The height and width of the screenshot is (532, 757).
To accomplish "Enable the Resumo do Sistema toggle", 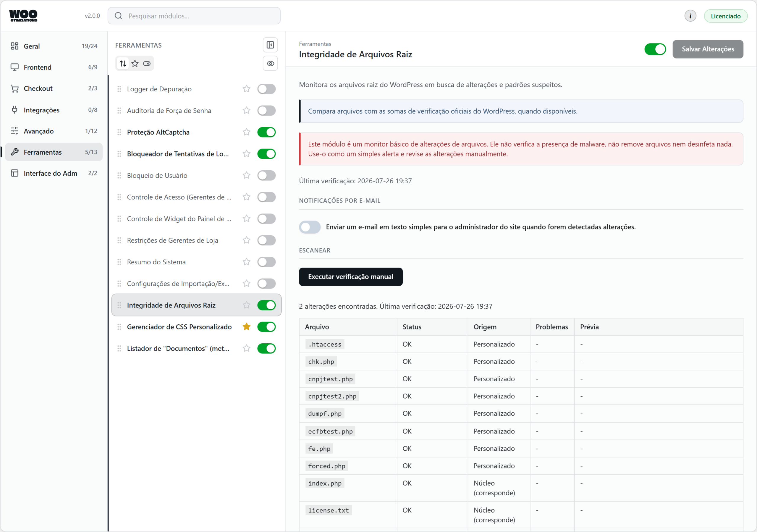I will point(266,262).
